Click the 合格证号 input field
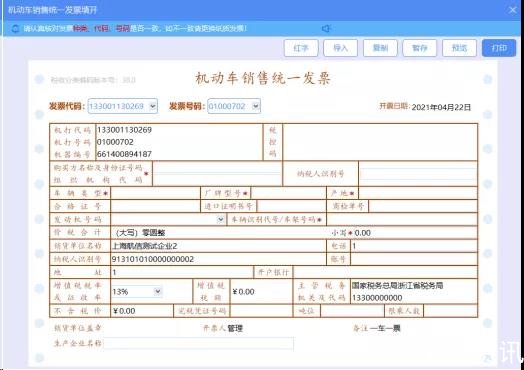 click(155, 206)
